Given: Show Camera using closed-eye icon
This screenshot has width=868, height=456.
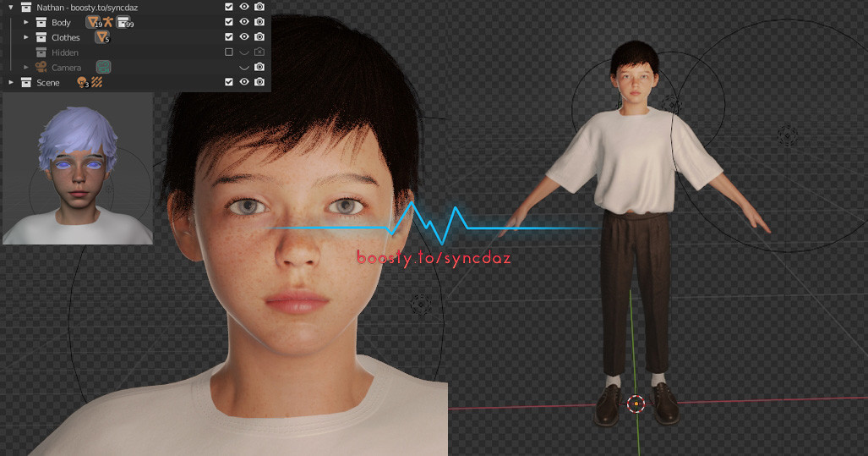Looking at the screenshot, I should point(244,67).
